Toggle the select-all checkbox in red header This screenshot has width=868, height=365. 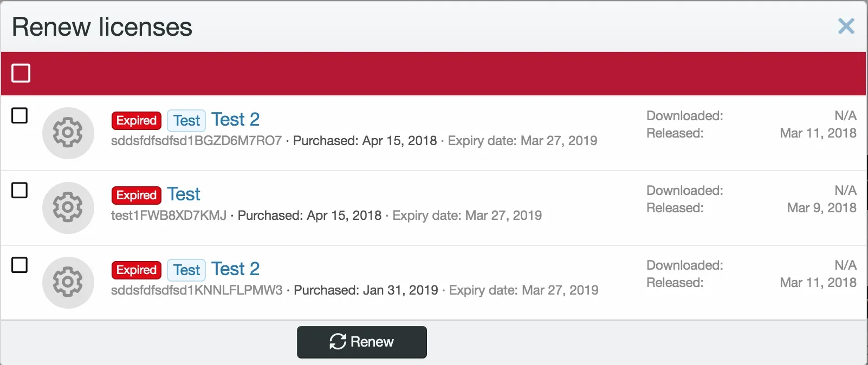click(x=21, y=73)
